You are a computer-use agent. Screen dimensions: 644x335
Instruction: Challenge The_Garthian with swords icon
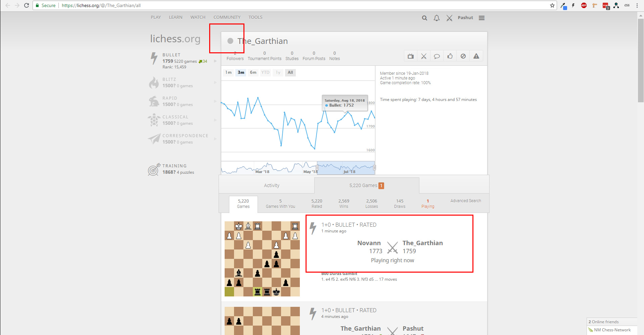click(424, 56)
